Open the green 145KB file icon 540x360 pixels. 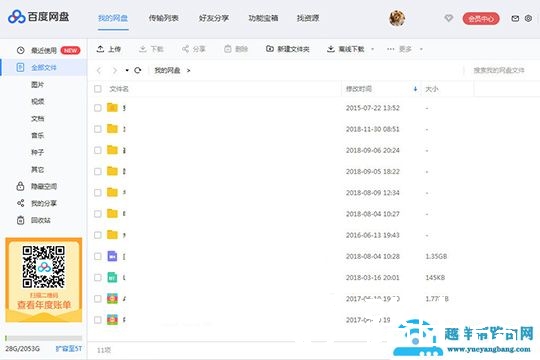tap(112, 277)
